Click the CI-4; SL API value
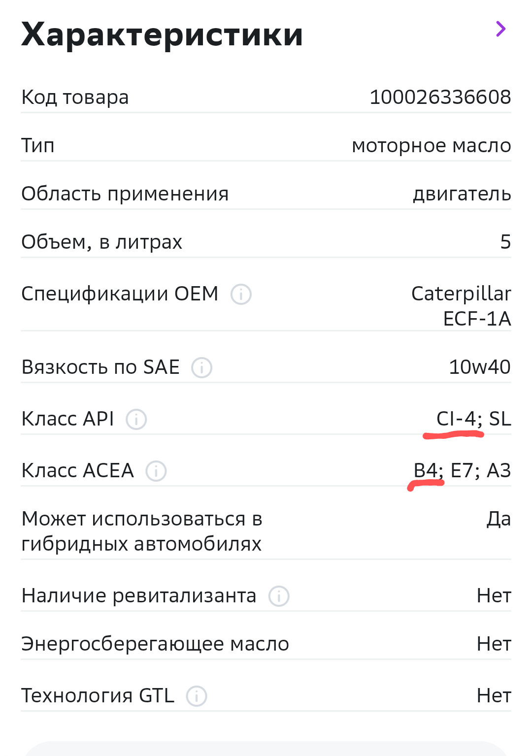The width and height of the screenshot is (532, 756). (x=473, y=419)
